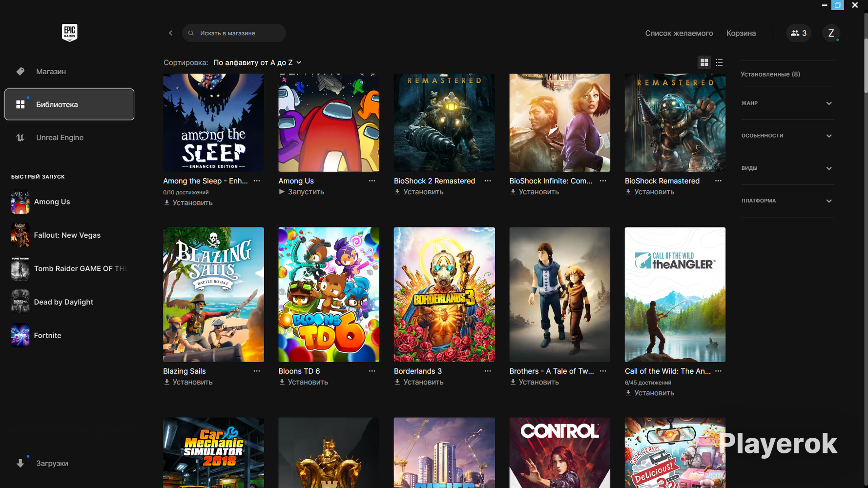Viewport: 868px width, 488px height.
Task: Click the Brothers - A Tale of Tw... title
Action: point(552,371)
